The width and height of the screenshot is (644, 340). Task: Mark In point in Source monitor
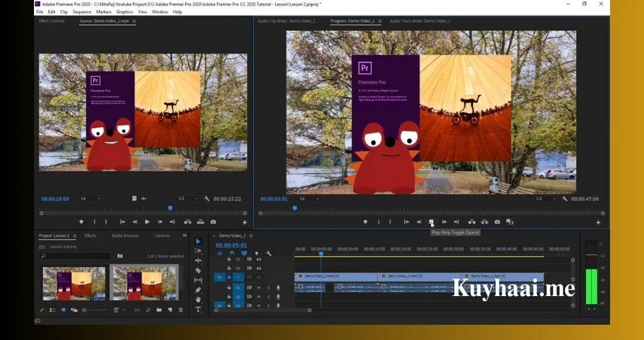94,222
